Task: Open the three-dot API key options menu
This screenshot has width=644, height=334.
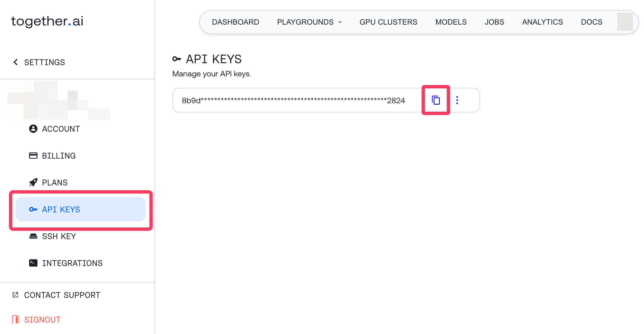Action: tap(457, 100)
